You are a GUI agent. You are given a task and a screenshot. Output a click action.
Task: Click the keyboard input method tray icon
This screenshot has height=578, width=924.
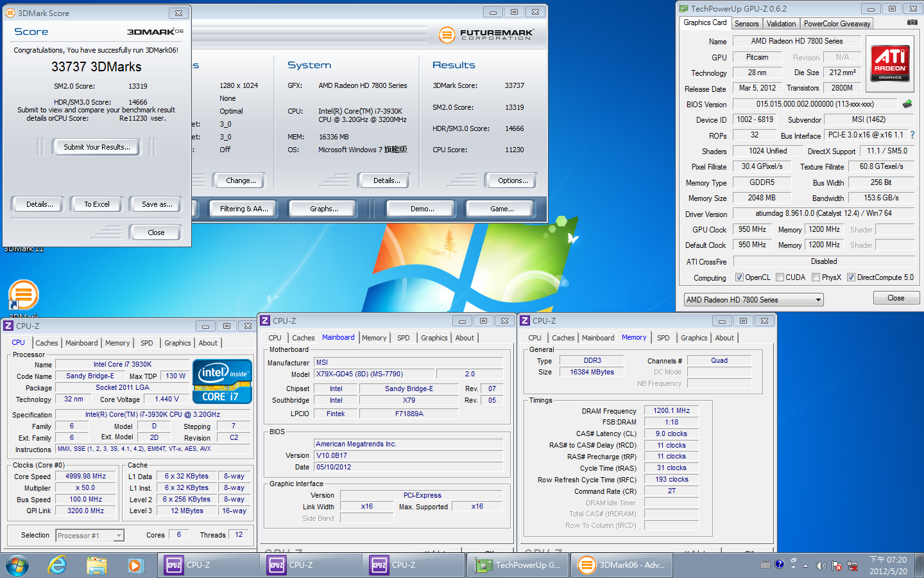765,565
